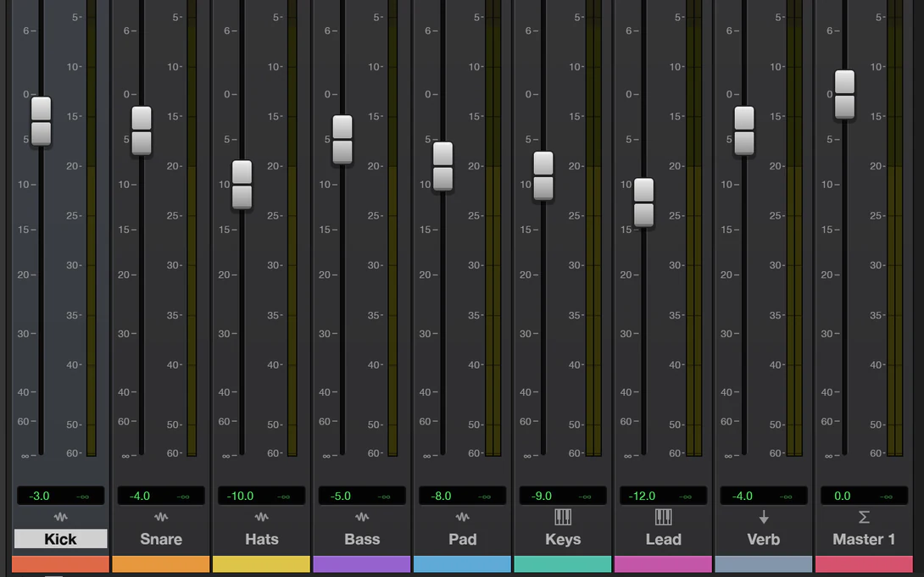Image resolution: width=924 pixels, height=577 pixels.
Task: Click the Hats channel yellow color strip
Action: click(262, 564)
